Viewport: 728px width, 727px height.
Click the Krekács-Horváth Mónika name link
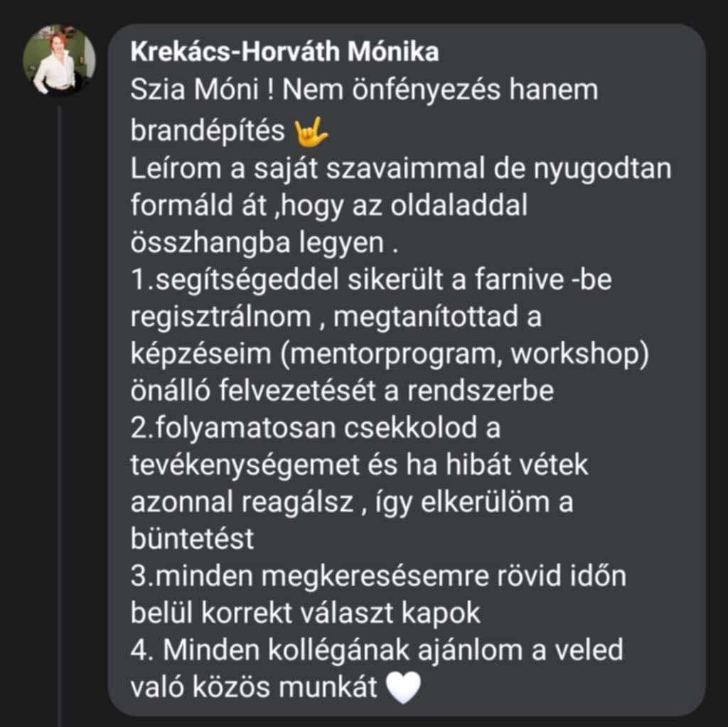tap(284, 51)
